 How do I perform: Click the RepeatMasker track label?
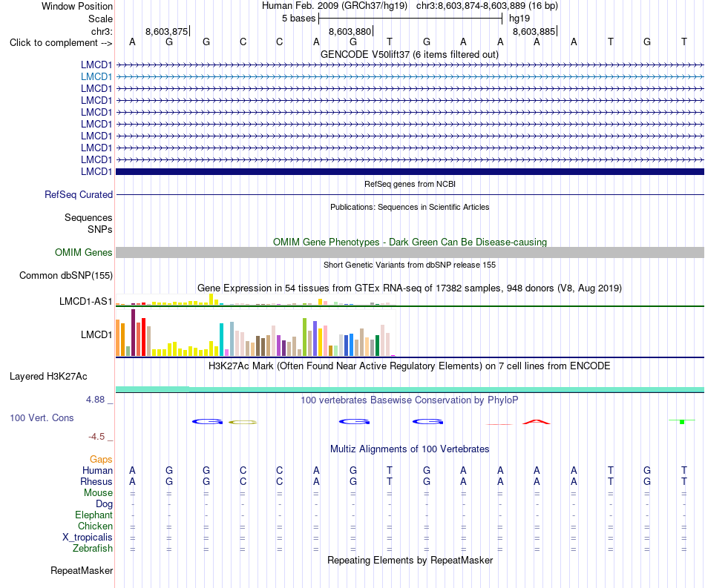coord(82,570)
